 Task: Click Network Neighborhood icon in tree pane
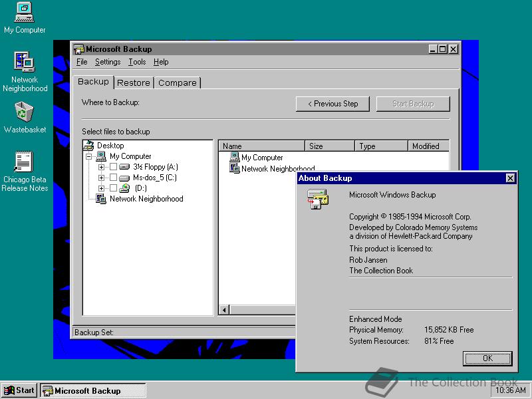(x=101, y=199)
